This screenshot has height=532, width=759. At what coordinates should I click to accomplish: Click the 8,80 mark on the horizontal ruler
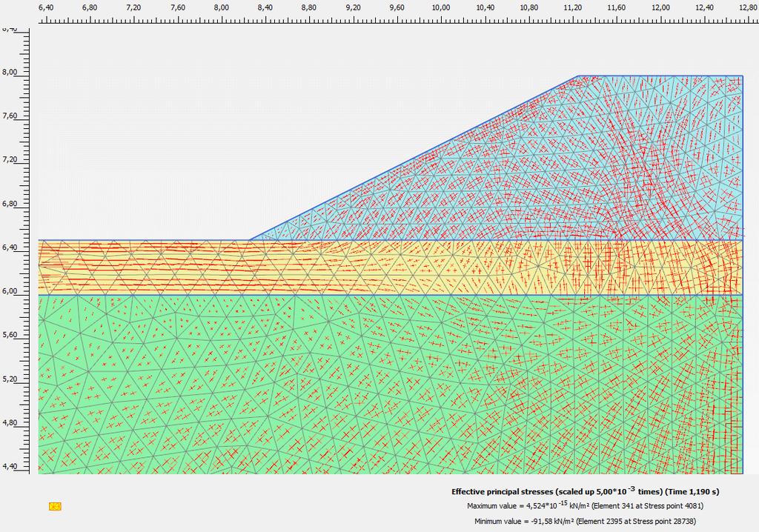tap(309, 7)
